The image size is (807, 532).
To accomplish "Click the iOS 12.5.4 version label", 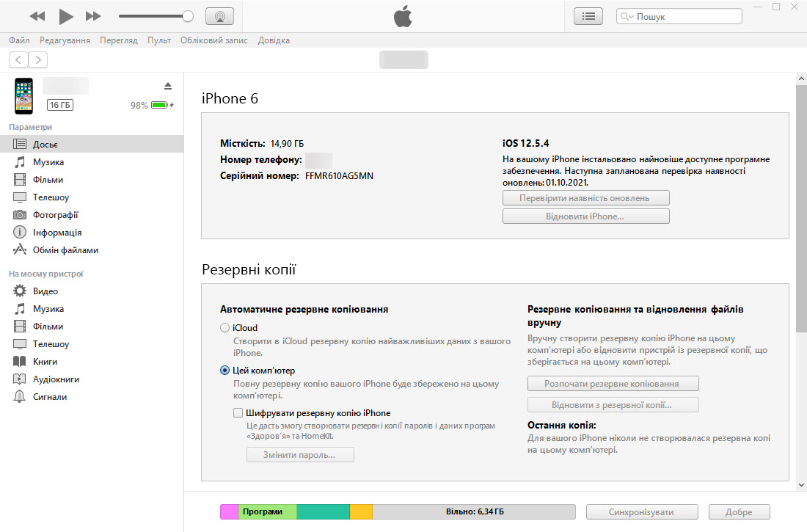I will pos(525,143).
